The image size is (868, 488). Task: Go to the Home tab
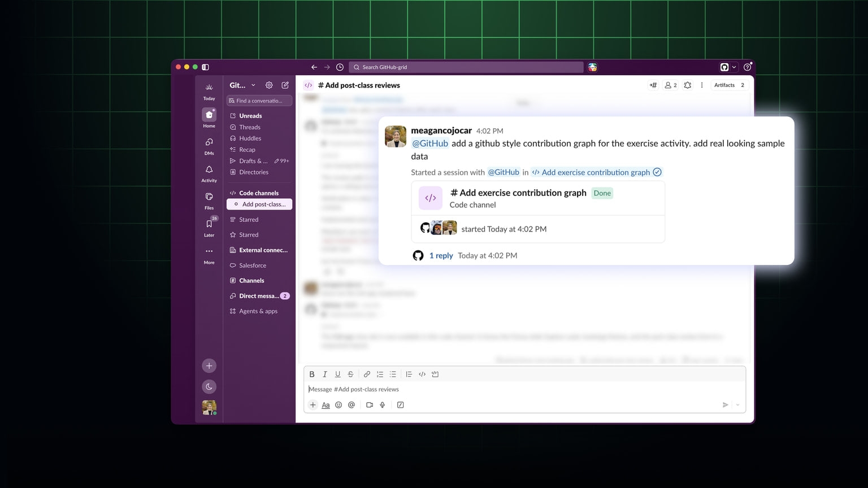click(209, 118)
